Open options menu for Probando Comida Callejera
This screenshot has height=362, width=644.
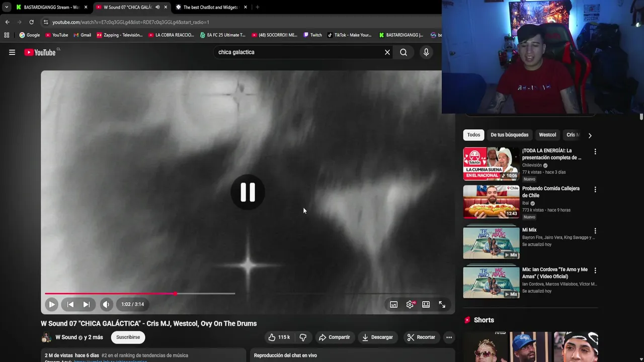tap(595, 190)
